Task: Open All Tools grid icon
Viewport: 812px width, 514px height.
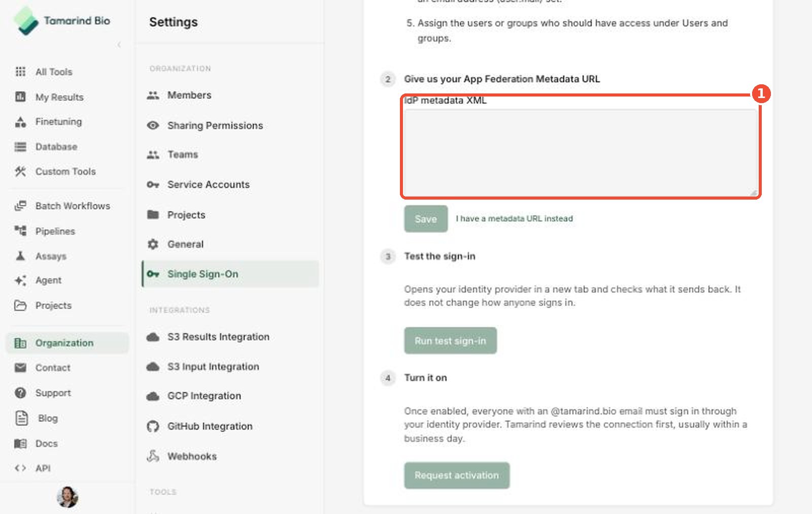Action: click(x=20, y=72)
